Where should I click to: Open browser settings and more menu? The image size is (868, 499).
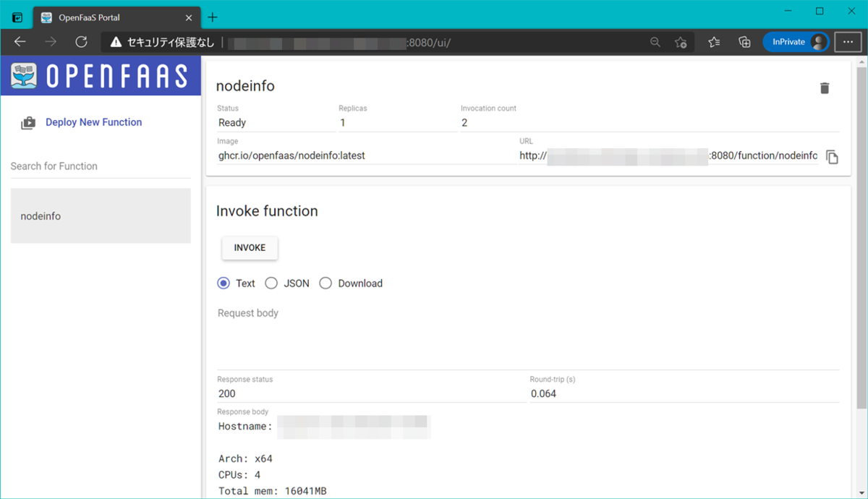(848, 42)
